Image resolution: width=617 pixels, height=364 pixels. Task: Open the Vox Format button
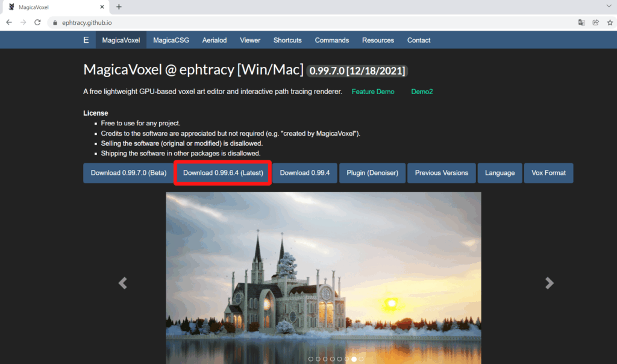coord(548,173)
